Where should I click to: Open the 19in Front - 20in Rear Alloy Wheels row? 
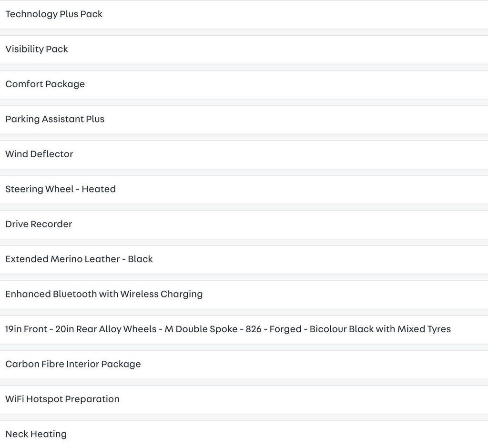click(244, 330)
